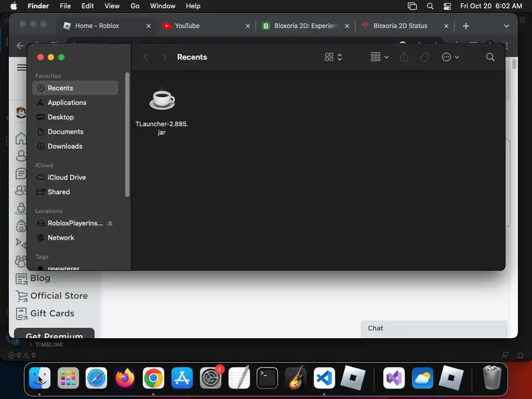Open Launchpad from the Dock
Viewport: 532px width, 399px height.
68,378
